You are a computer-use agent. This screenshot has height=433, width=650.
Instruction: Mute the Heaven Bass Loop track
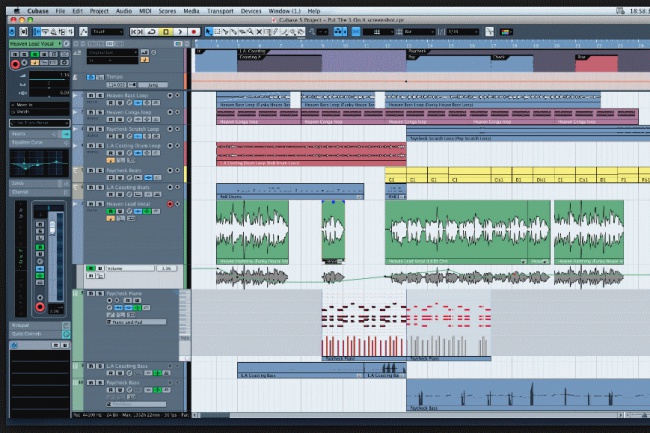click(x=91, y=95)
